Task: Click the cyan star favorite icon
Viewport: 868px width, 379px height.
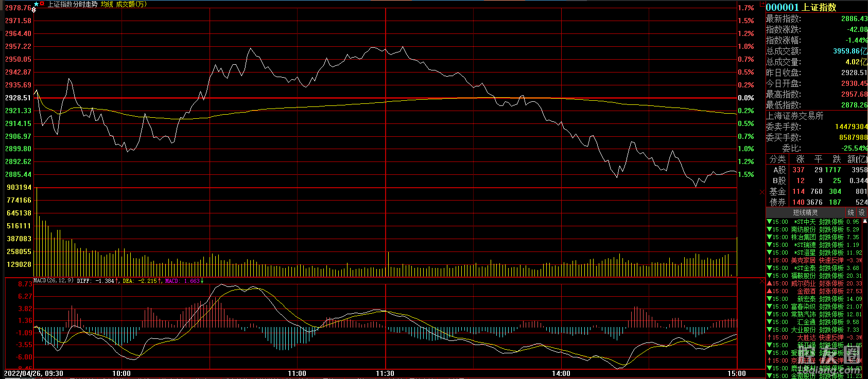Action: click(x=36, y=4)
